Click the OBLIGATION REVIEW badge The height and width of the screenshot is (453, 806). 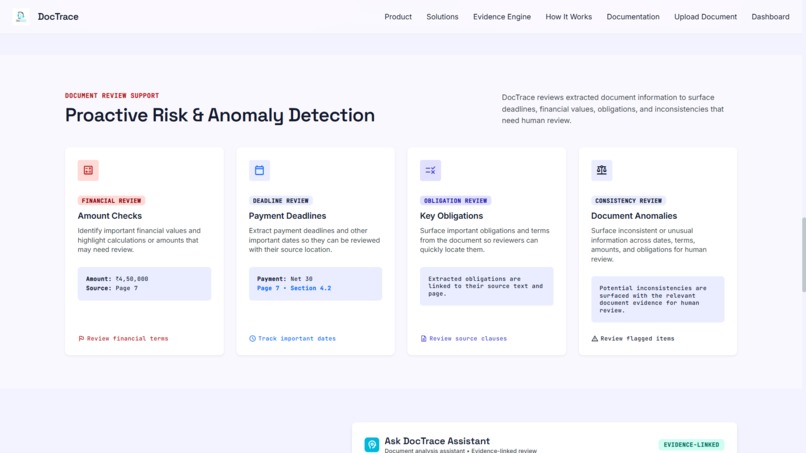click(x=455, y=201)
